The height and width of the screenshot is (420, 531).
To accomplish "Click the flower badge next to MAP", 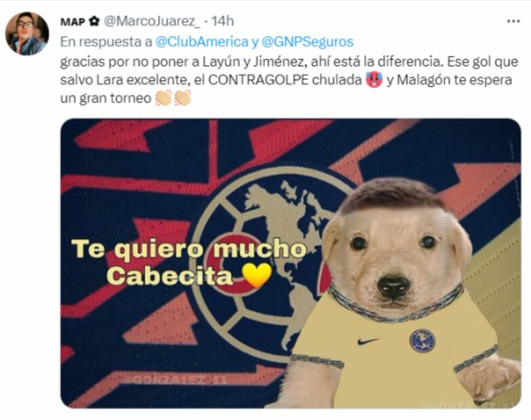I will (x=94, y=22).
